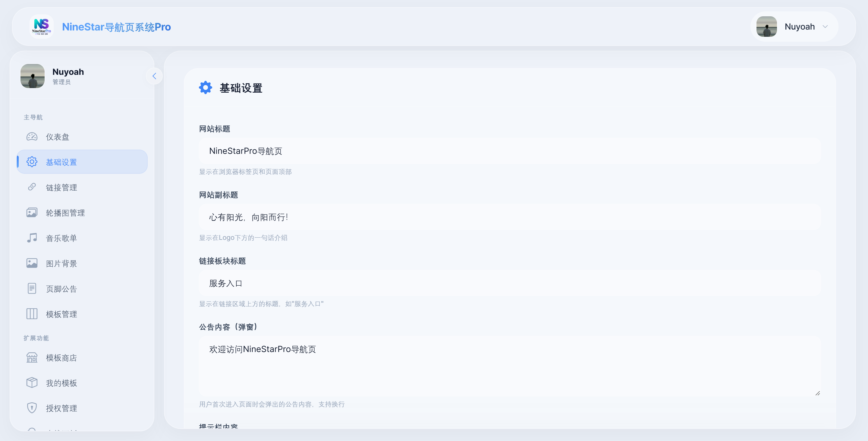Click the 管理员 role label

tap(62, 82)
